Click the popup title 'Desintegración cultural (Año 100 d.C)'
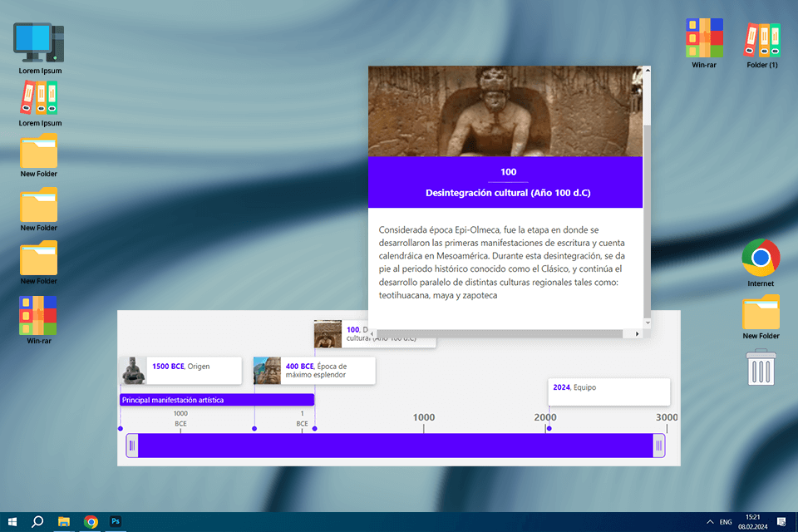The image size is (798, 532). pyautogui.click(x=508, y=193)
